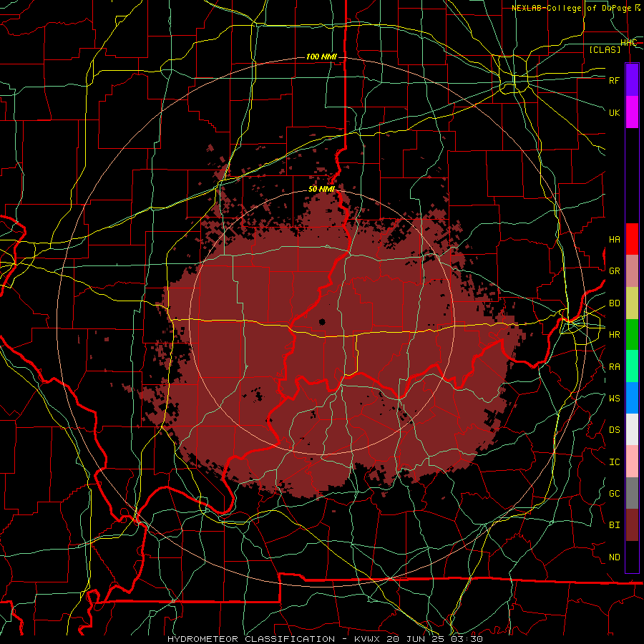This screenshot has height=644, width=644.
Task: Click the DS white legend swatch
Action: (x=632, y=429)
